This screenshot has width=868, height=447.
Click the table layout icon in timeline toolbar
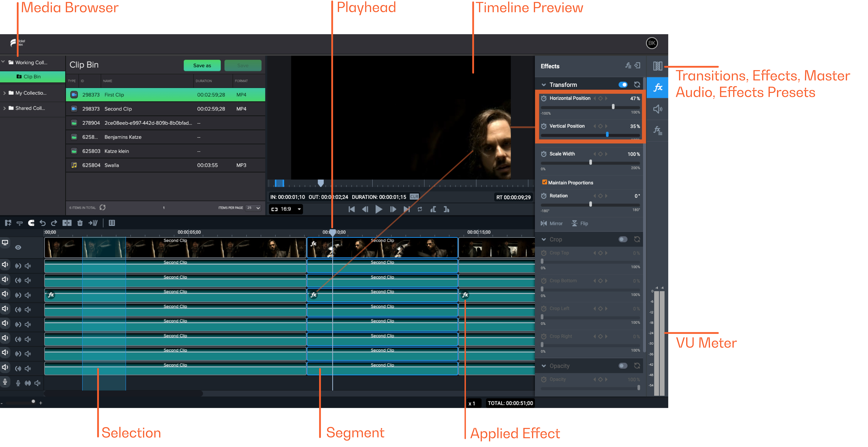[112, 223]
